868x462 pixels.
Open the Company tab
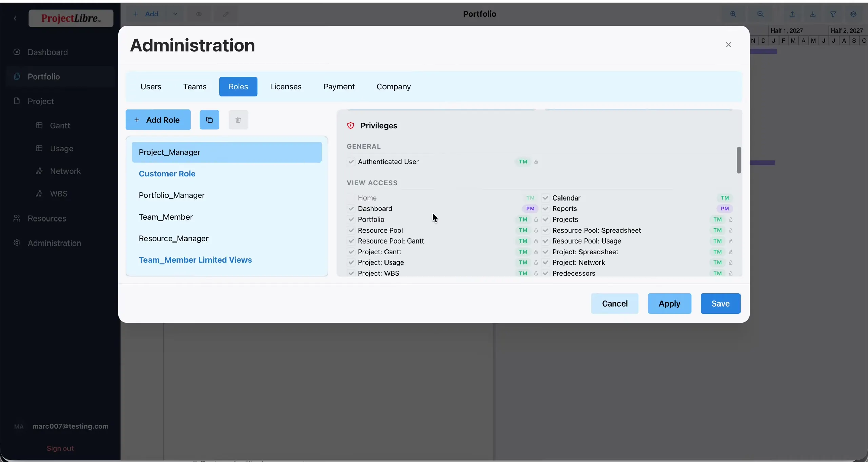tap(393, 87)
